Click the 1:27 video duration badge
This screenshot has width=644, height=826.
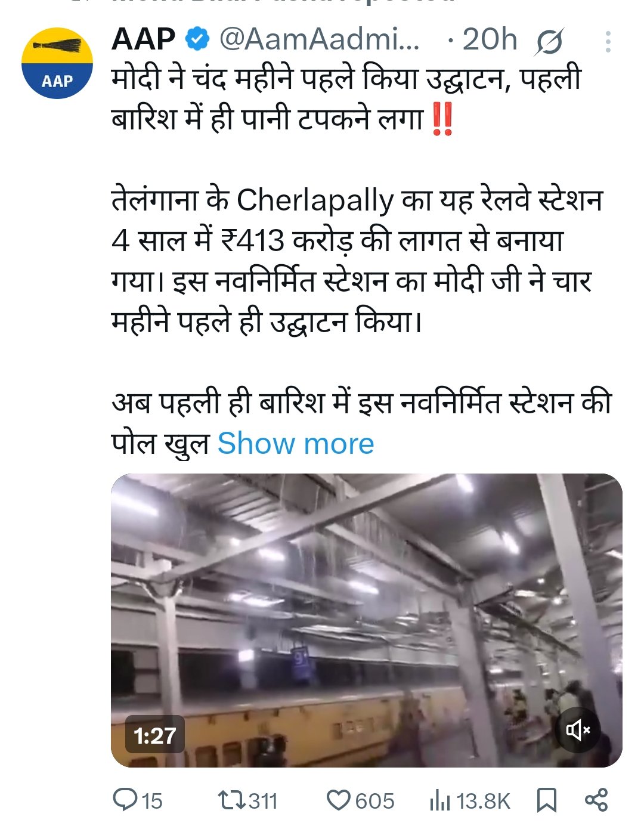pyautogui.click(x=155, y=735)
